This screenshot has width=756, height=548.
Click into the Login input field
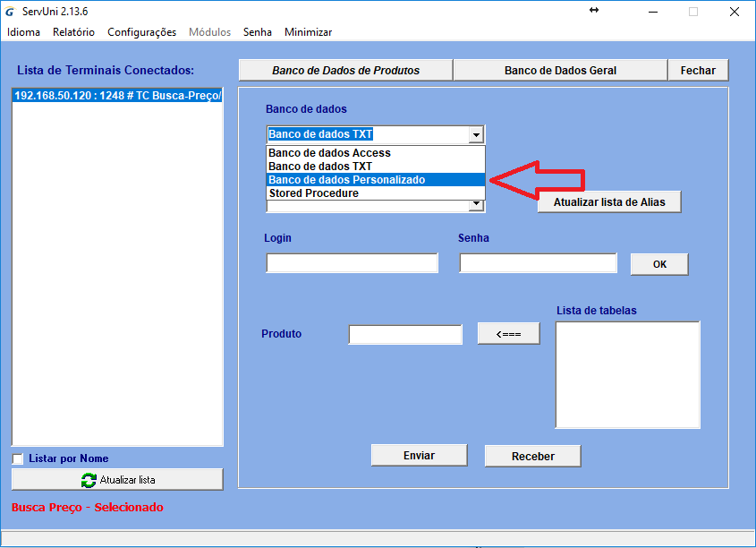pos(352,263)
